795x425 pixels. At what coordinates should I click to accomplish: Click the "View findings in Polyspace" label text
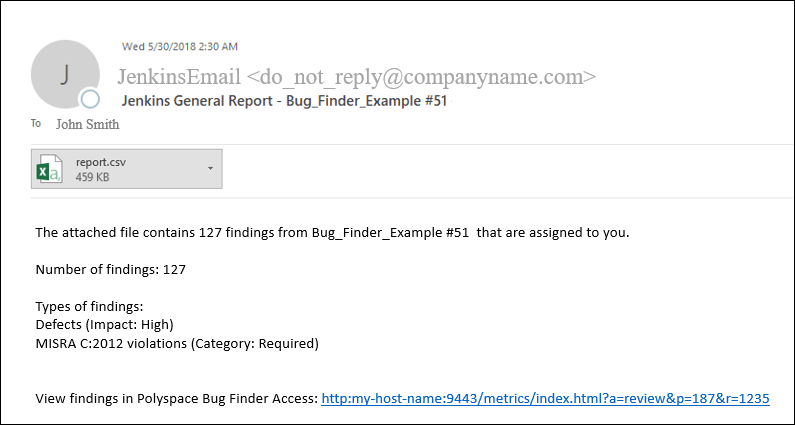point(176,398)
